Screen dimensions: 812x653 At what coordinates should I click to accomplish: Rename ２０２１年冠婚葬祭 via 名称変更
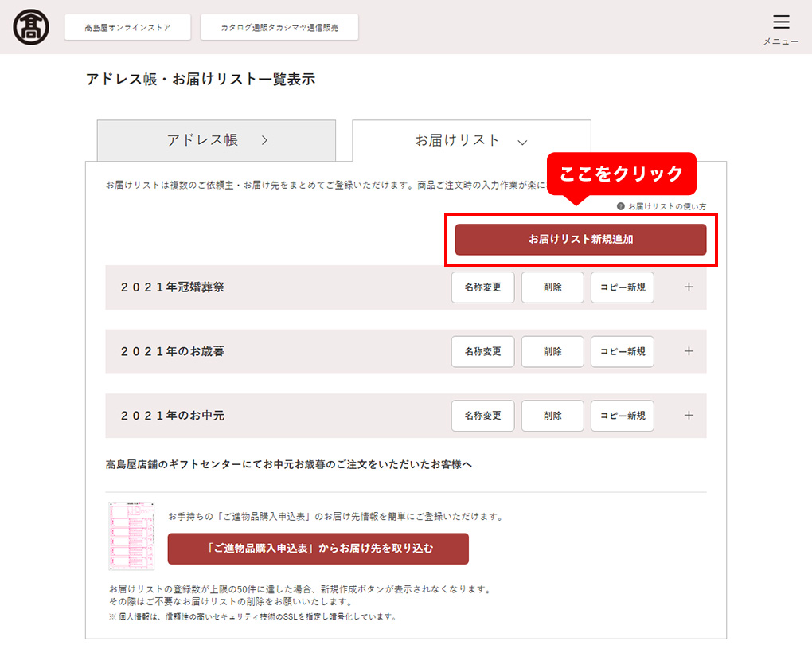point(482,287)
